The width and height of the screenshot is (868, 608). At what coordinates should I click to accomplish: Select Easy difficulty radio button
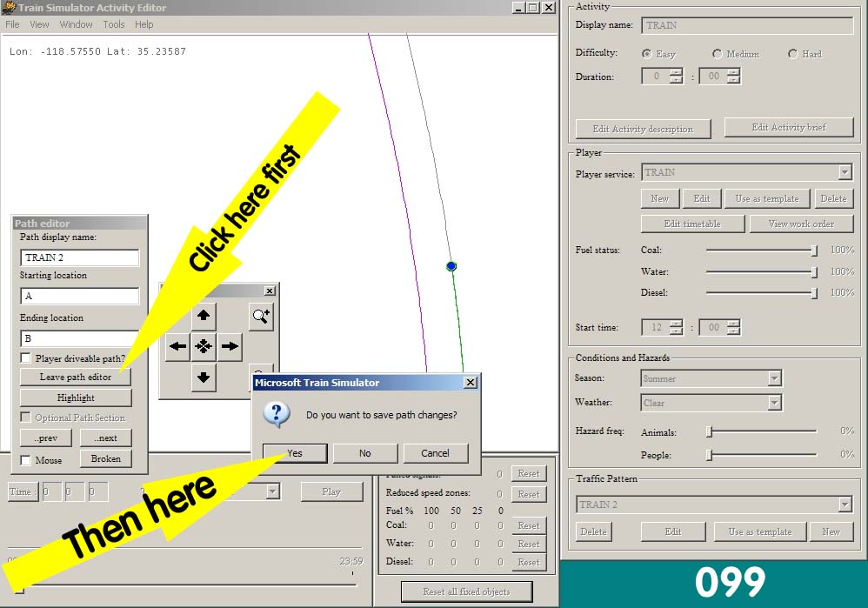coord(646,54)
